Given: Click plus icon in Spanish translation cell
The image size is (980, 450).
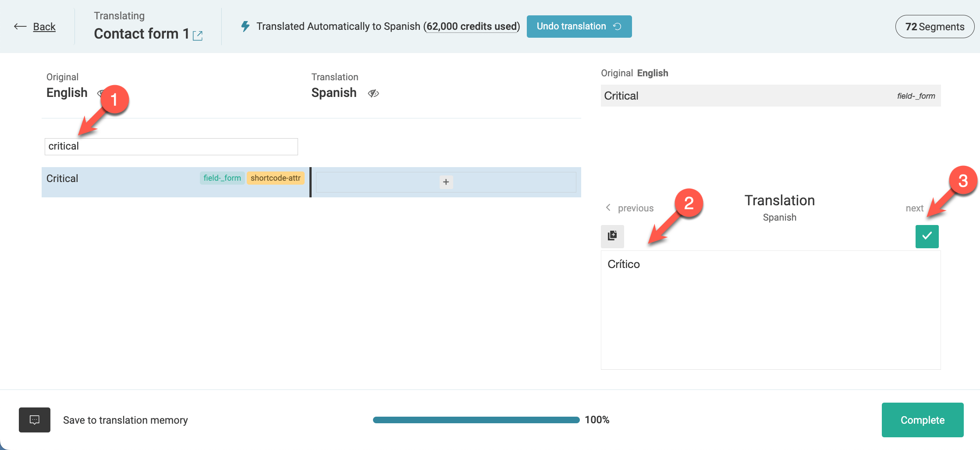Looking at the screenshot, I should click(x=446, y=182).
